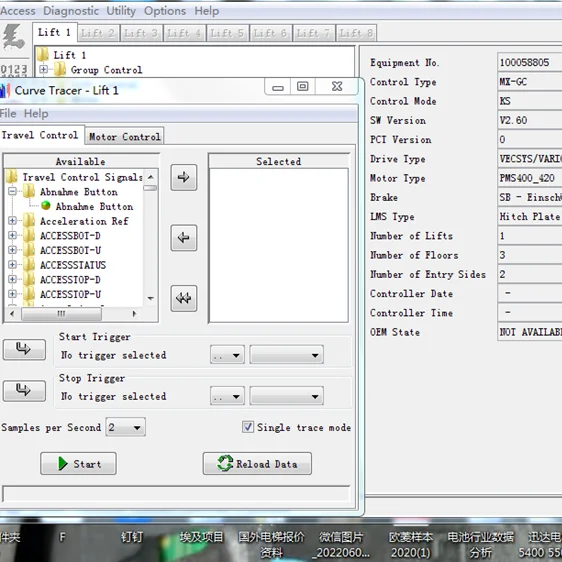562x562 pixels.
Task: Select the Lift 2 tab
Action: click(x=98, y=33)
